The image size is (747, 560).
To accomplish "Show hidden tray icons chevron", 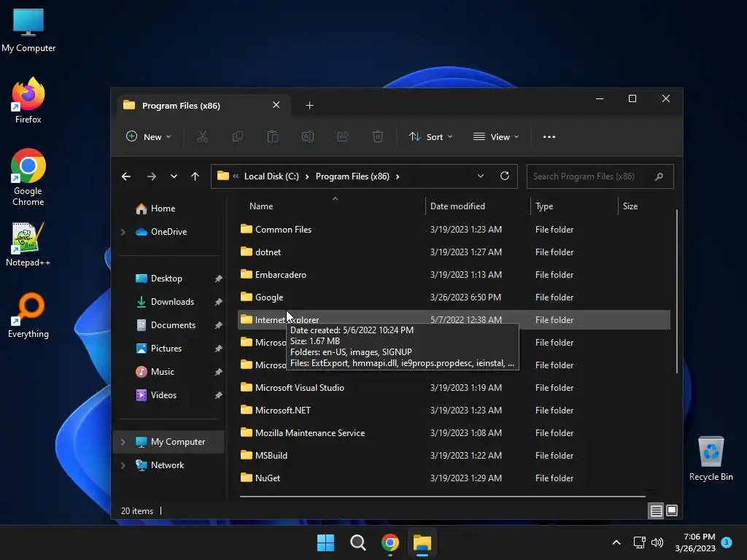I will click(616, 542).
